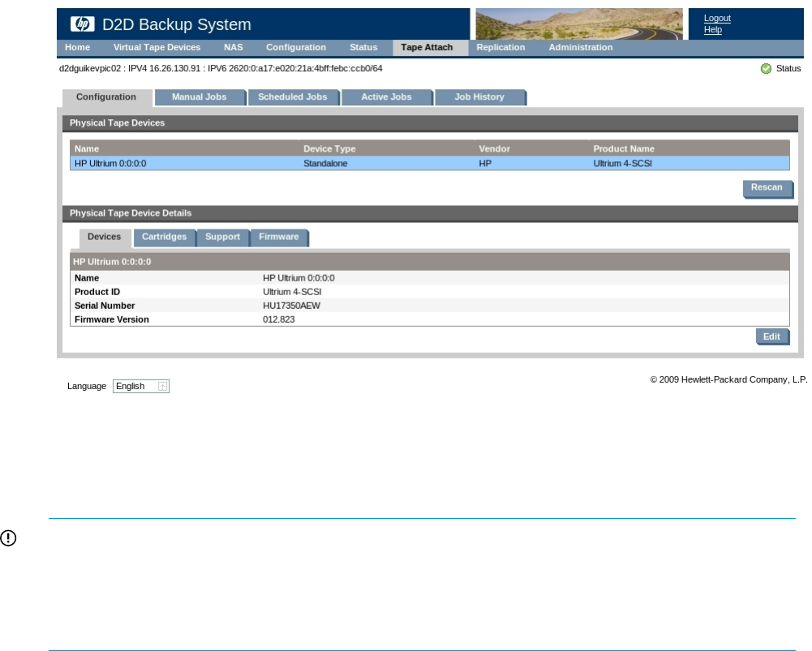Screen dimensions: 812x651
Task: Click the green Status check icon
Action: (x=766, y=68)
